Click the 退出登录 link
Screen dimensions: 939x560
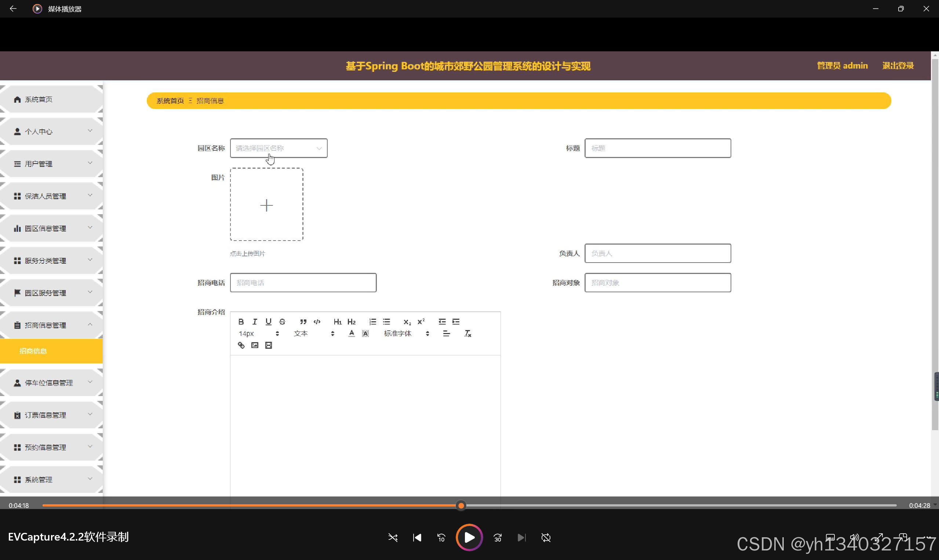(x=898, y=66)
